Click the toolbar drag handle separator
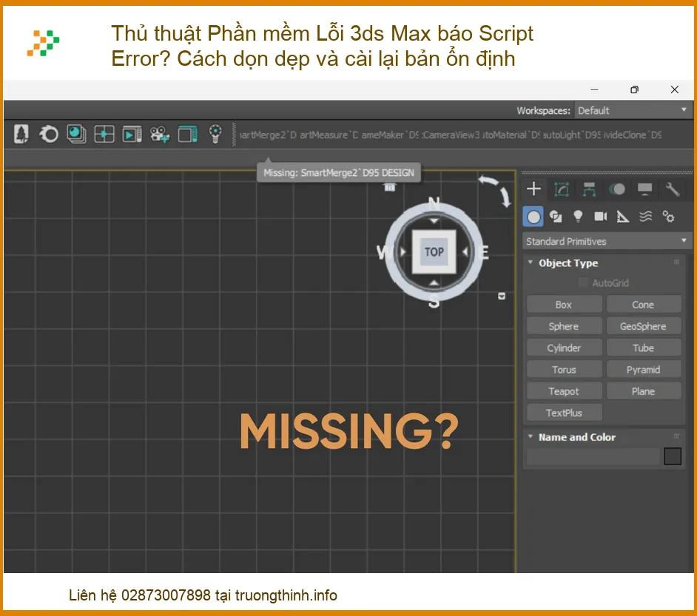 pyautogui.click(x=234, y=134)
